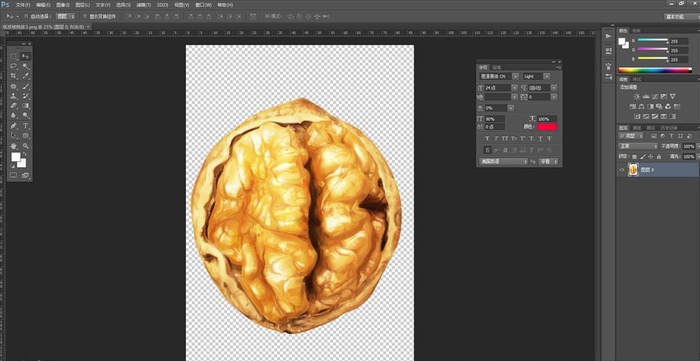Select the Gradient tool

point(25,106)
